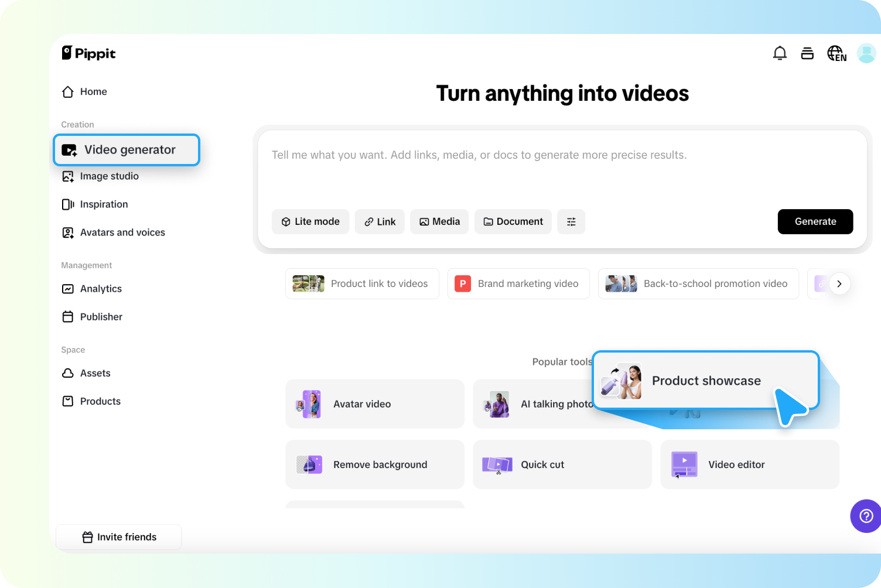Open the Avatars and voices panel icon
881x588 pixels.
tap(68, 232)
